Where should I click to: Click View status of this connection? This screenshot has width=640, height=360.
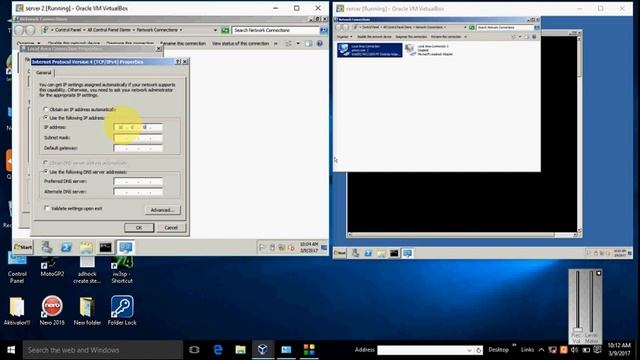240,43
